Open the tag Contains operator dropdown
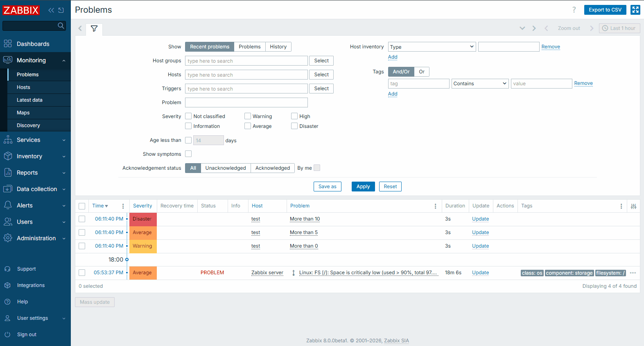The image size is (644, 346). click(479, 84)
